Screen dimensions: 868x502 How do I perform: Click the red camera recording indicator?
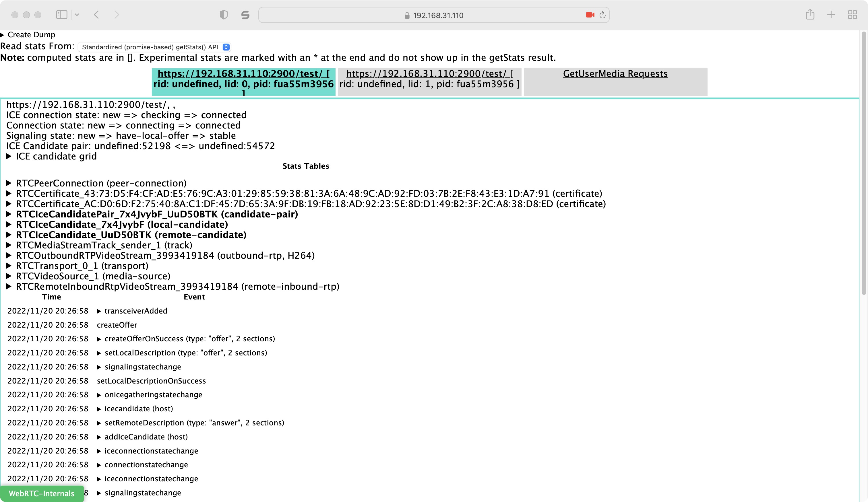590,15
